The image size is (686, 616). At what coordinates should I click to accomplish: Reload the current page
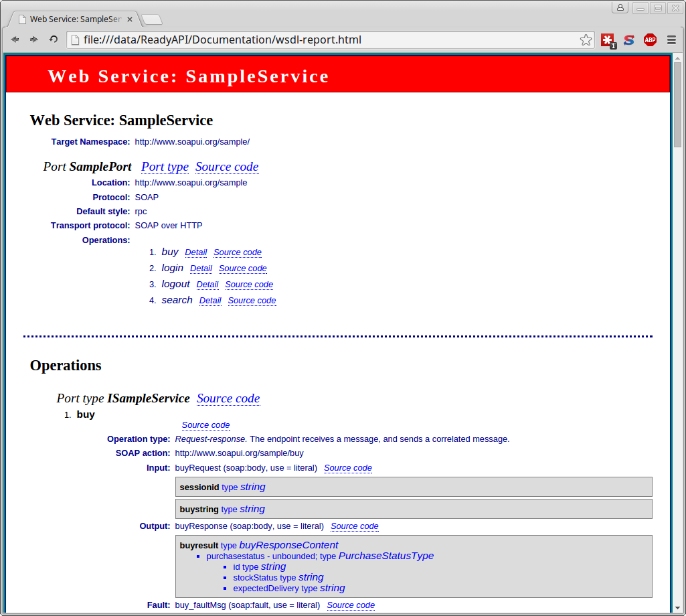click(x=52, y=40)
